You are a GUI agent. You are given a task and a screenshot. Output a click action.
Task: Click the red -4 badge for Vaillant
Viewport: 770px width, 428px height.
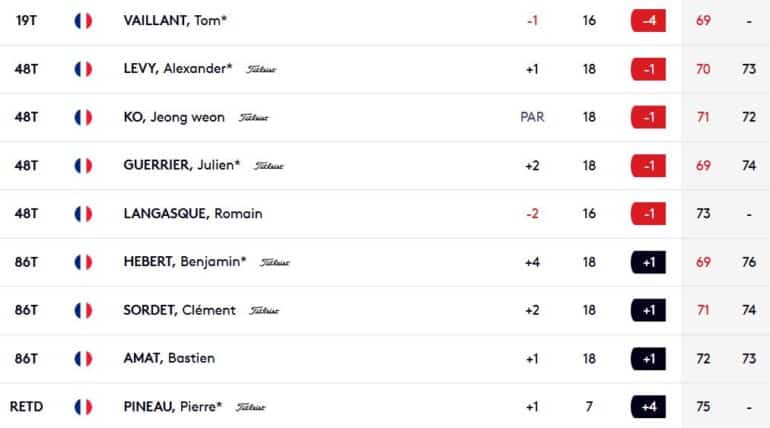click(x=648, y=21)
